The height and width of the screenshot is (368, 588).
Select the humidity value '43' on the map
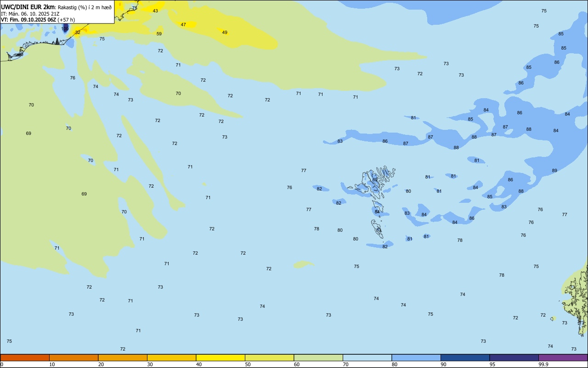[155, 11]
